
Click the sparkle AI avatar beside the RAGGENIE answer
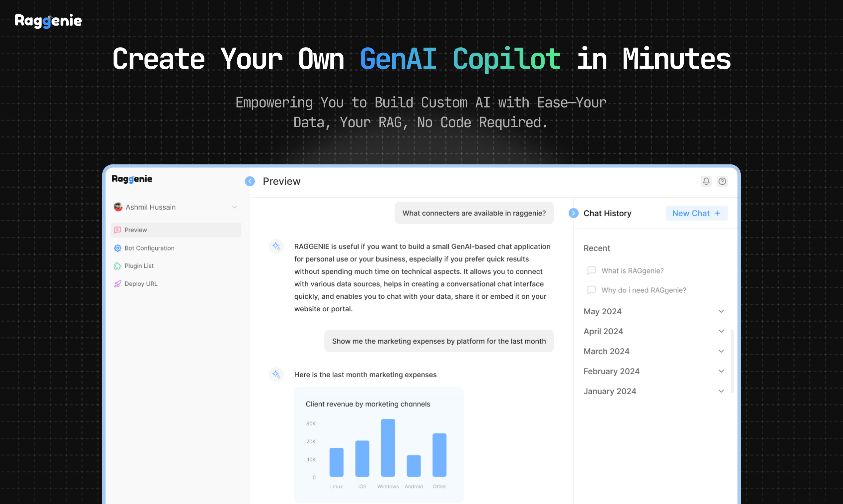[x=276, y=246]
